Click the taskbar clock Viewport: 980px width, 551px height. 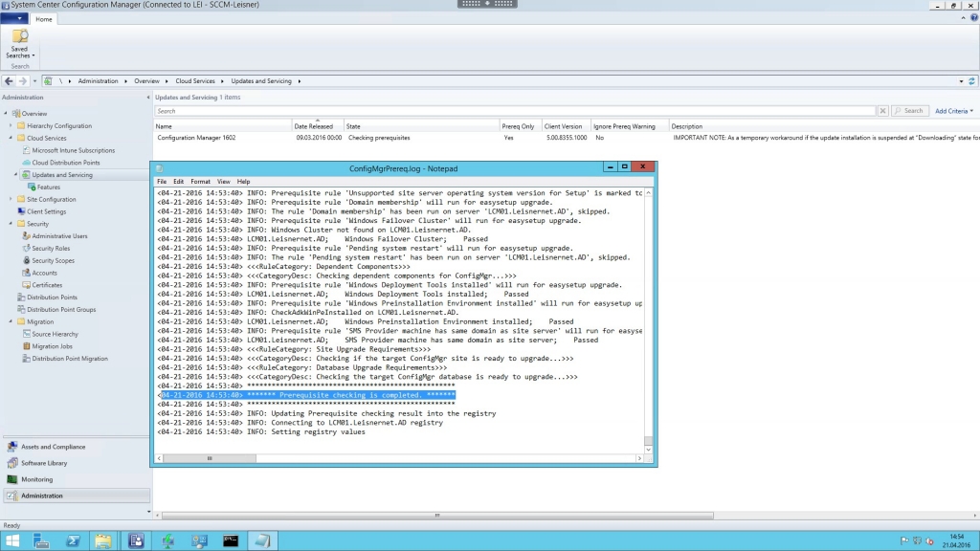956,541
